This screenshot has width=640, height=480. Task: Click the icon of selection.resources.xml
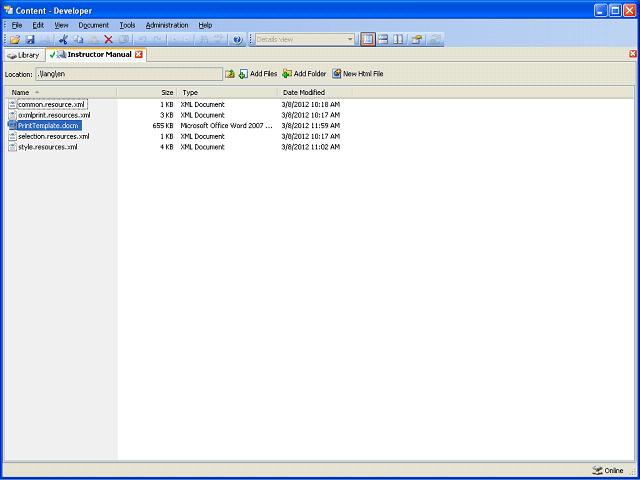13,136
